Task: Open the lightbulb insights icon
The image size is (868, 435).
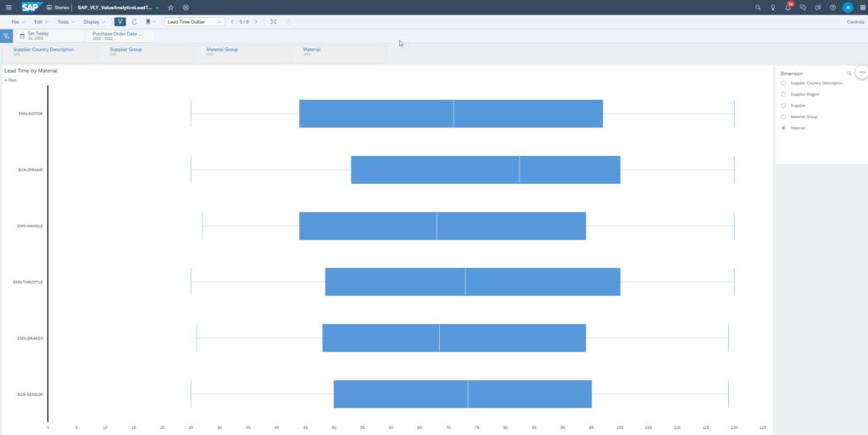Action: click(x=773, y=7)
